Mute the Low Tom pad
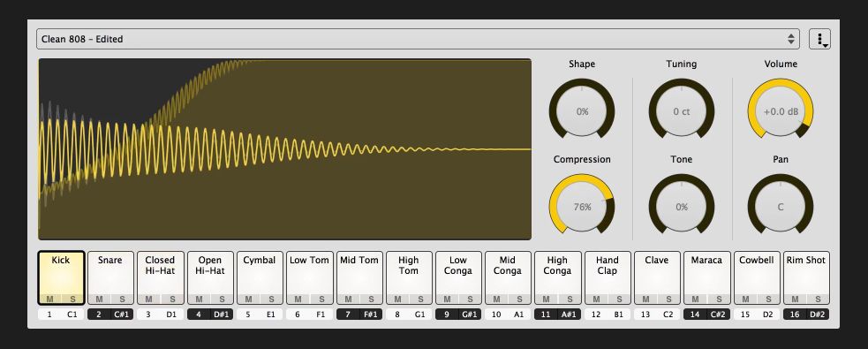Viewport: 868px width, 349px height. point(298,300)
